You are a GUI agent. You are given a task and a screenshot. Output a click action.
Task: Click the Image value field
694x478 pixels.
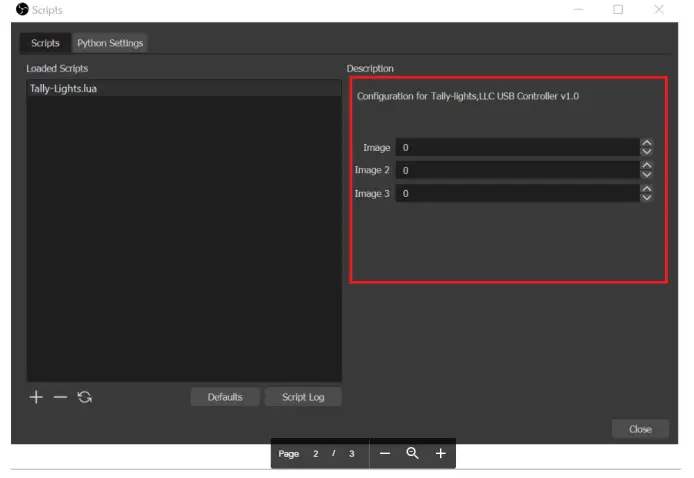pyautogui.click(x=517, y=147)
